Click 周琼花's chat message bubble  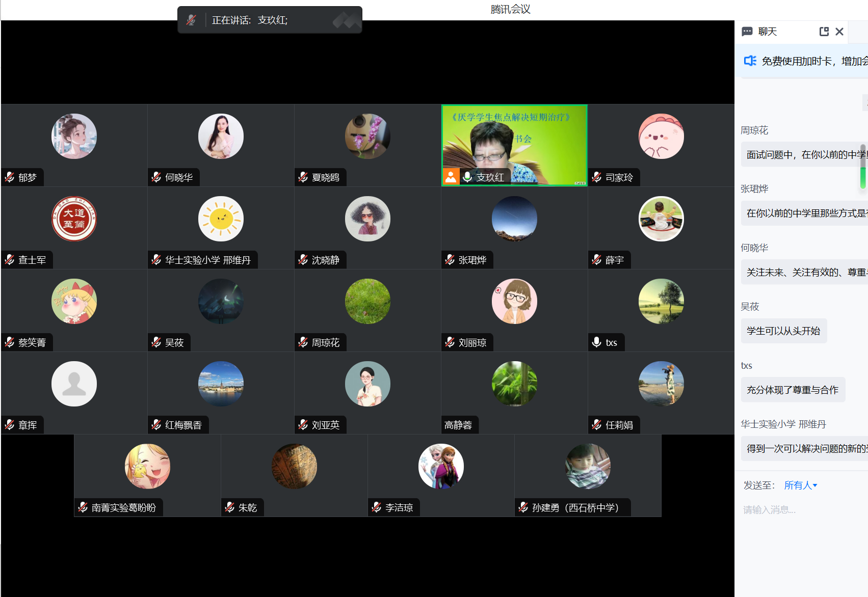point(805,154)
